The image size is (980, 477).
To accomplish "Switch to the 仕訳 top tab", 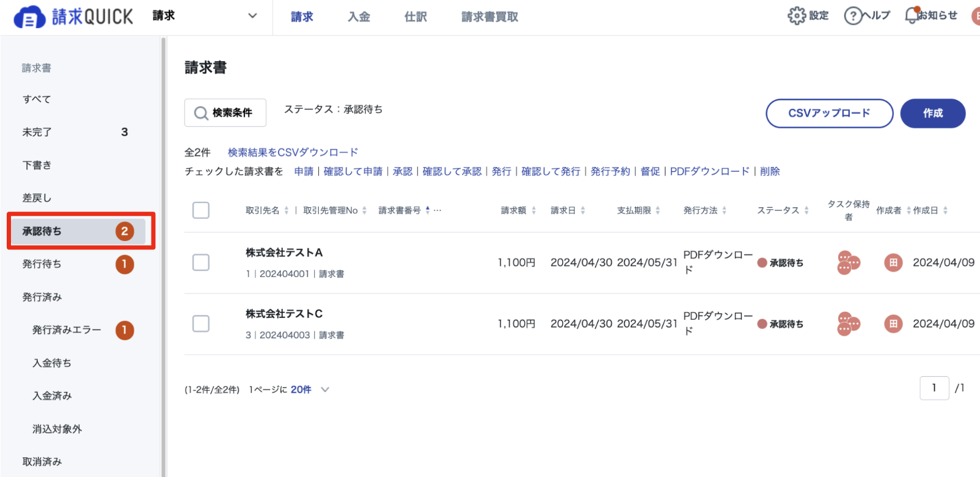I will coord(415,17).
